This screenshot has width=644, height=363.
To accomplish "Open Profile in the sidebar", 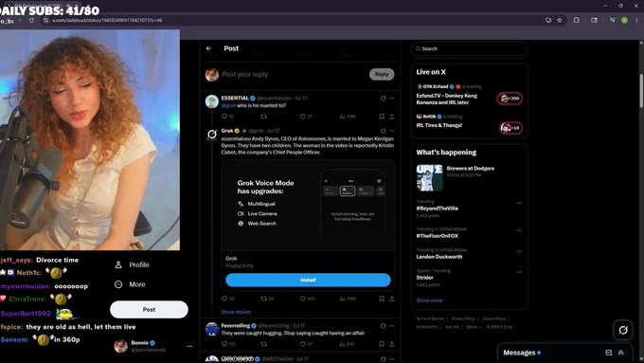I will [132, 265].
